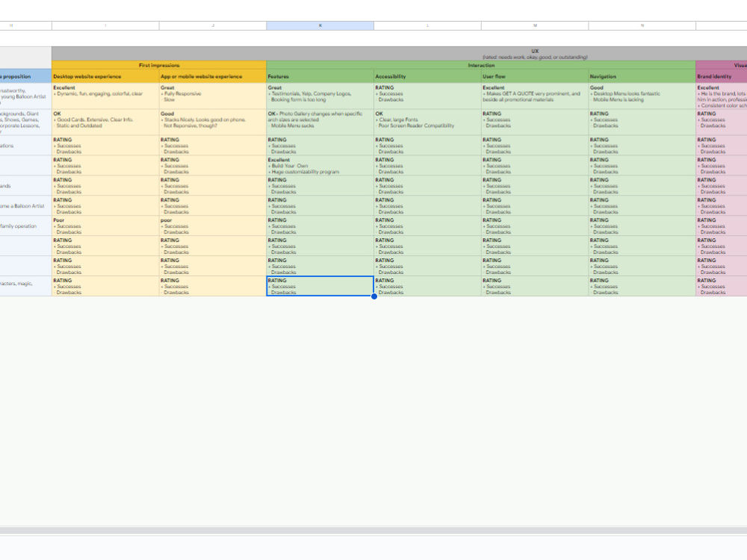Click the OK 'Photo Gallery changes' cell
The height and width of the screenshot is (560, 747).
point(320,122)
